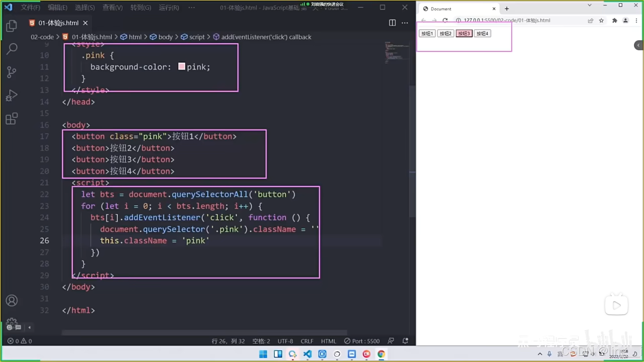Select the CRLF end-of-line sequence option

pos(307,341)
